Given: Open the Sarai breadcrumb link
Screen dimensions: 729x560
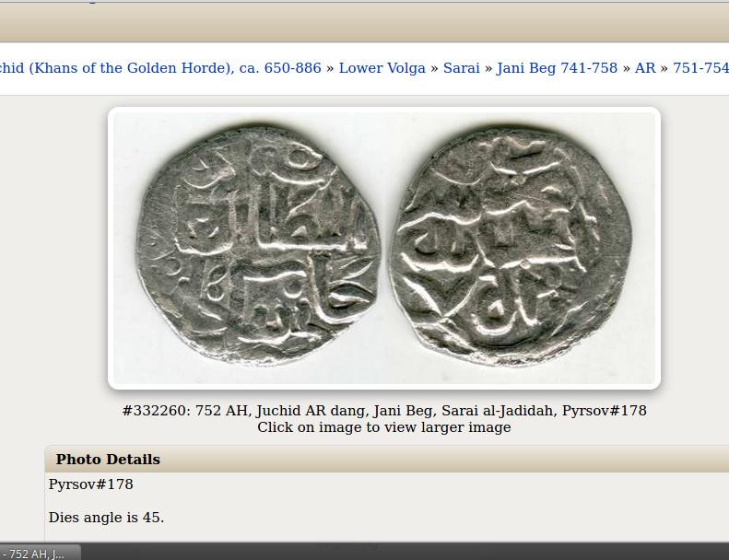Looking at the screenshot, I should click(461, 68).
